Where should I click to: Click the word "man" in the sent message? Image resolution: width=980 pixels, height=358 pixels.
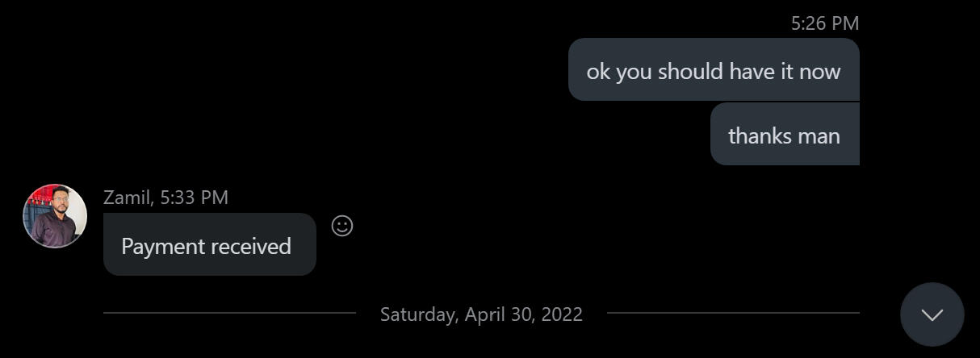tap(819, 135)
